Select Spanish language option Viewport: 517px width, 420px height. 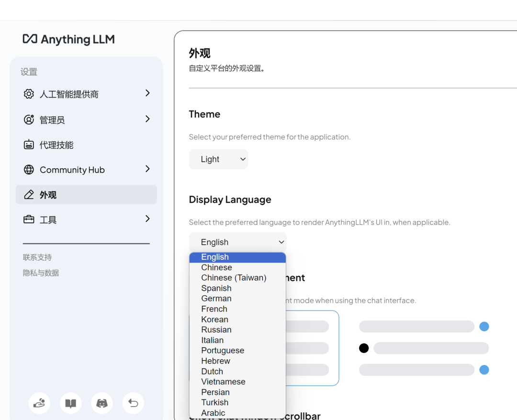(237, 288)
